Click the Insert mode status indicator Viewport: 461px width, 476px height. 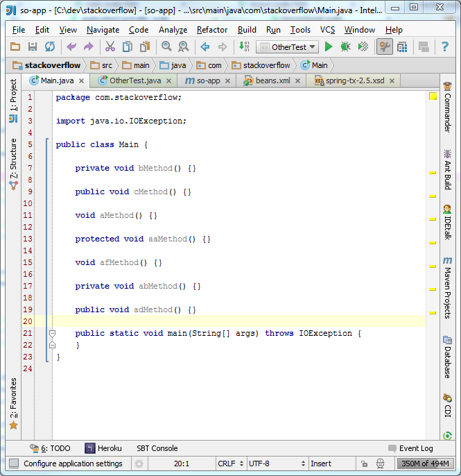(321, 464)
